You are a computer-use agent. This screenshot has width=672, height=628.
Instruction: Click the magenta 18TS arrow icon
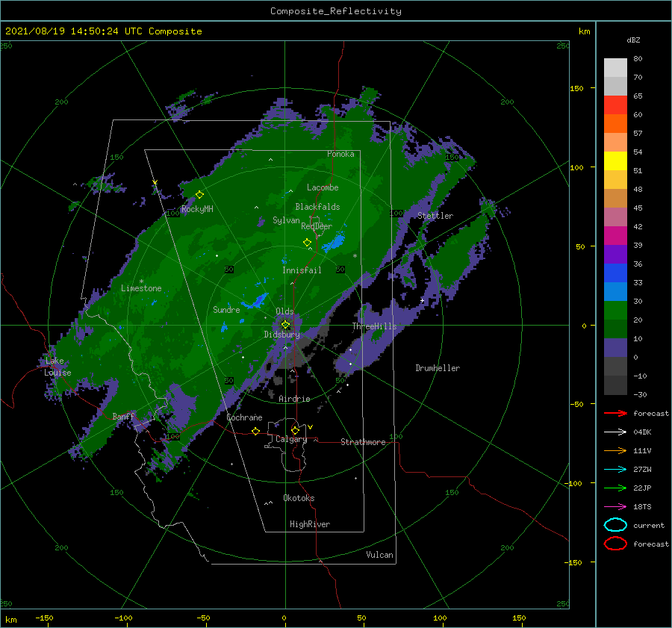615,507
